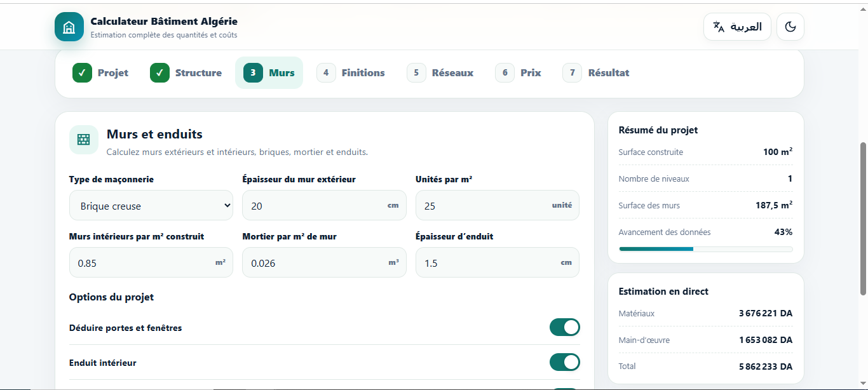Toggle the Enduit intérieur switch

click(x=564, y=362)
